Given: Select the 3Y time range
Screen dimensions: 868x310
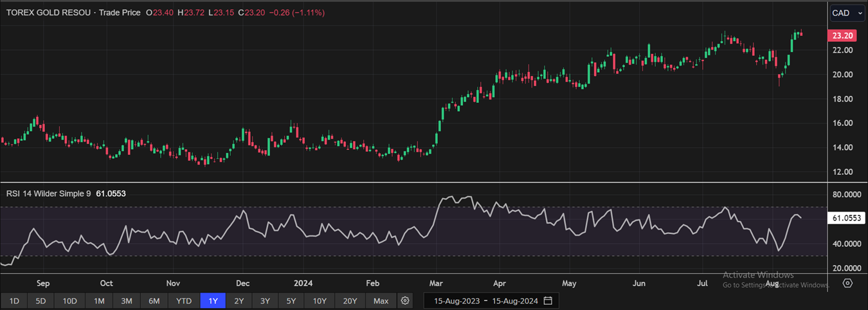Looking at the screenshot, I should 265,300.
